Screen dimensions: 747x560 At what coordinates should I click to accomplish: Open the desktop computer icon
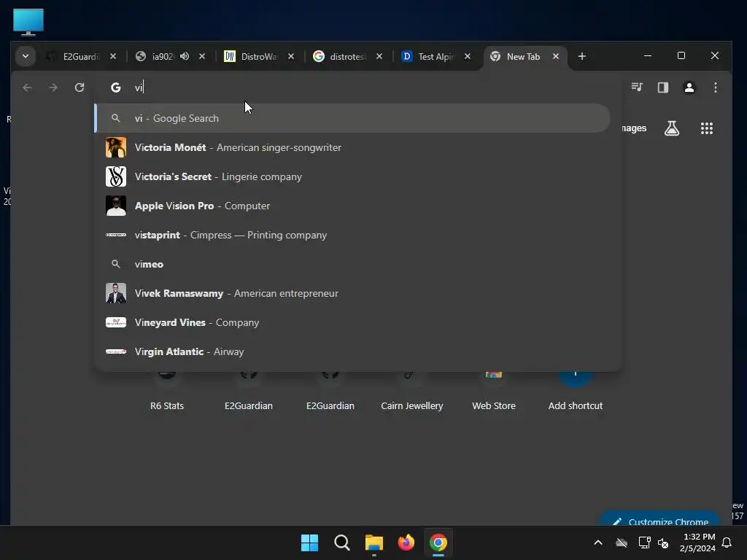(x=28, y=22)
